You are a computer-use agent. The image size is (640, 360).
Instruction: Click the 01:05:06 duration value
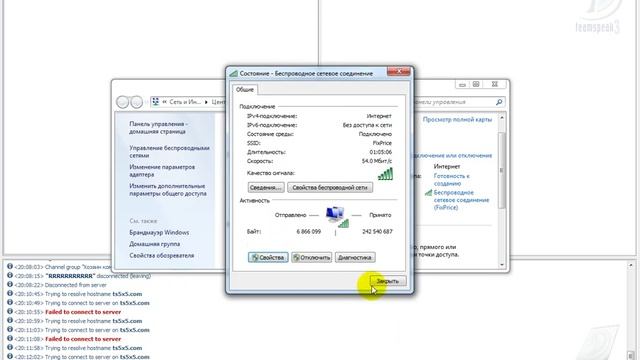(381, 152)
